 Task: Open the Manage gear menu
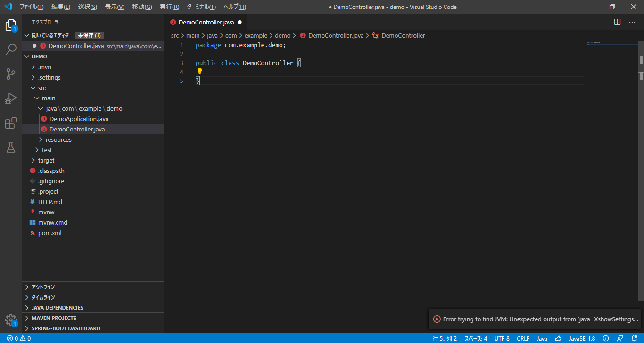[11, 320]
